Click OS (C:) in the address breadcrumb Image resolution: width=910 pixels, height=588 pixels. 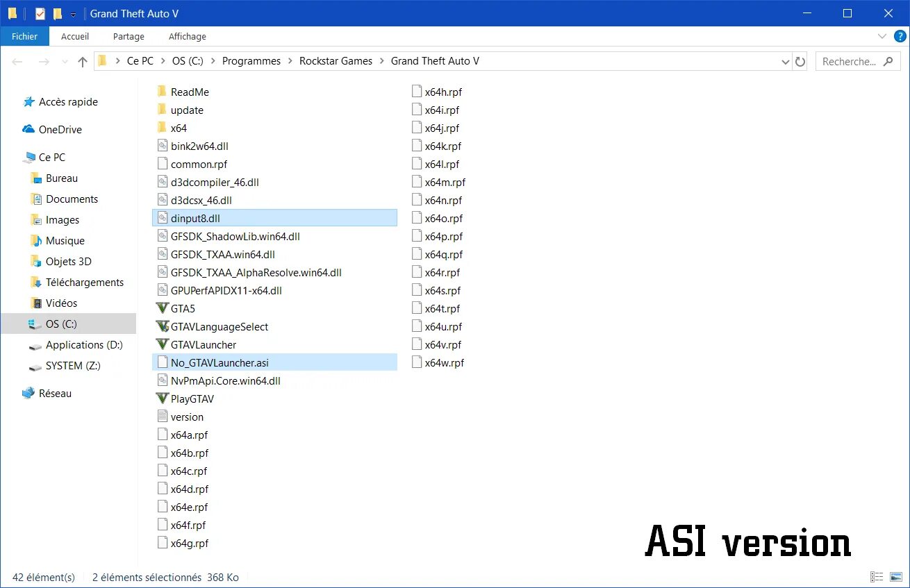[188, 61]
